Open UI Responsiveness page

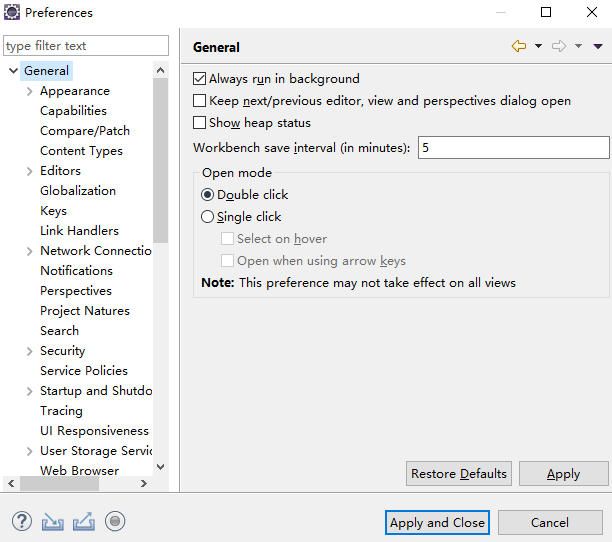coord(94,431)
